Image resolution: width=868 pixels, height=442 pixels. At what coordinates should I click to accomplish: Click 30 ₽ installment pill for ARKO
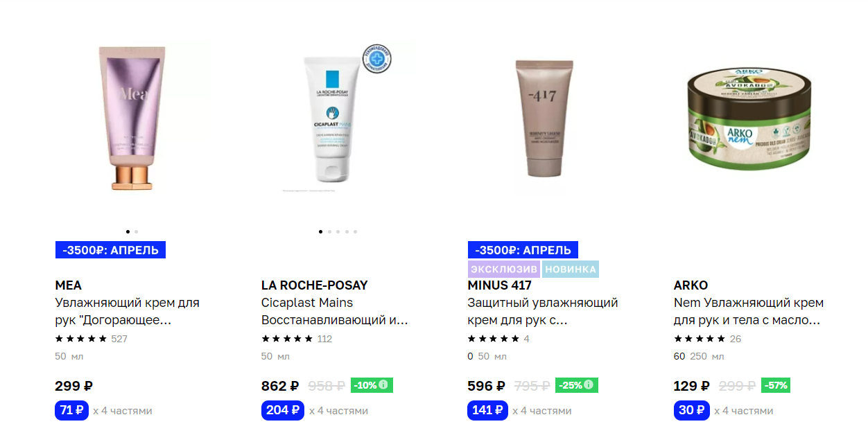click(692, 410)
